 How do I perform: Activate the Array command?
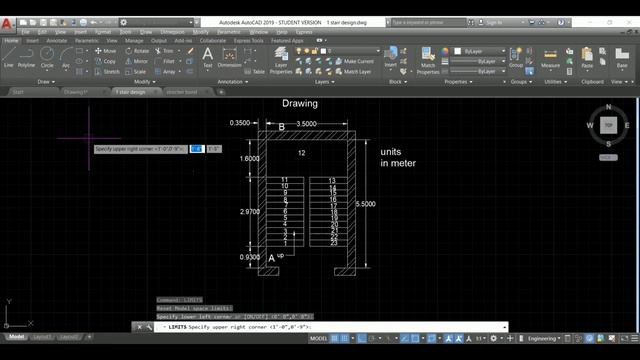coord(165,71)
